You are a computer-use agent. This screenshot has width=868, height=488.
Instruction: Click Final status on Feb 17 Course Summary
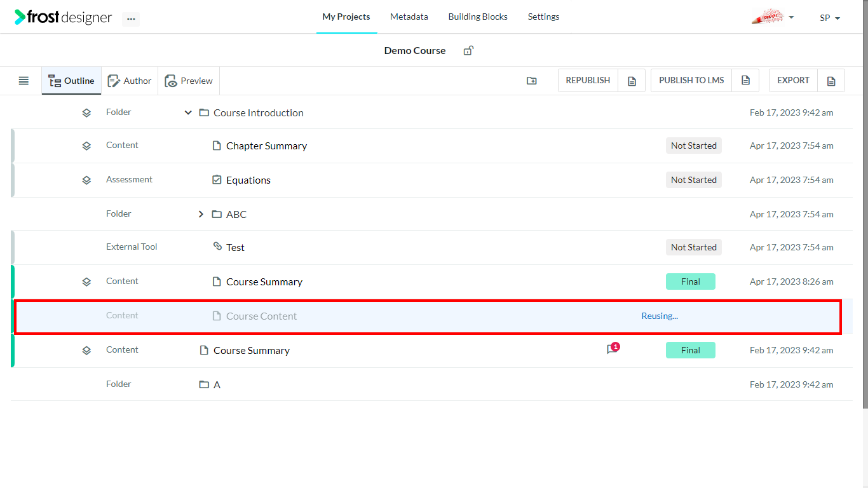point(691,350)
